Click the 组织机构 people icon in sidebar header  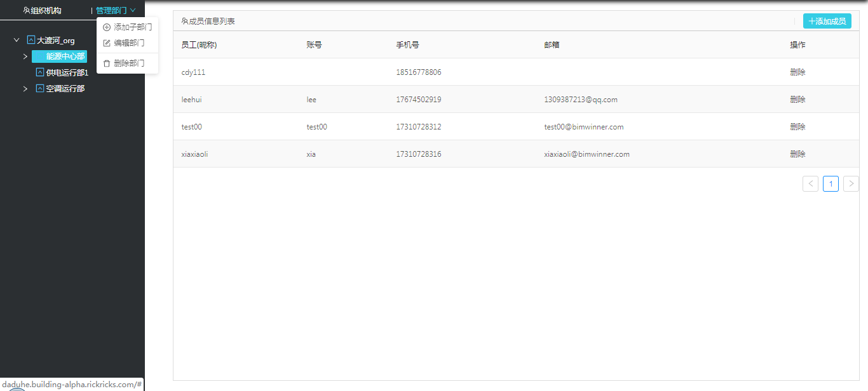(27, 11)
